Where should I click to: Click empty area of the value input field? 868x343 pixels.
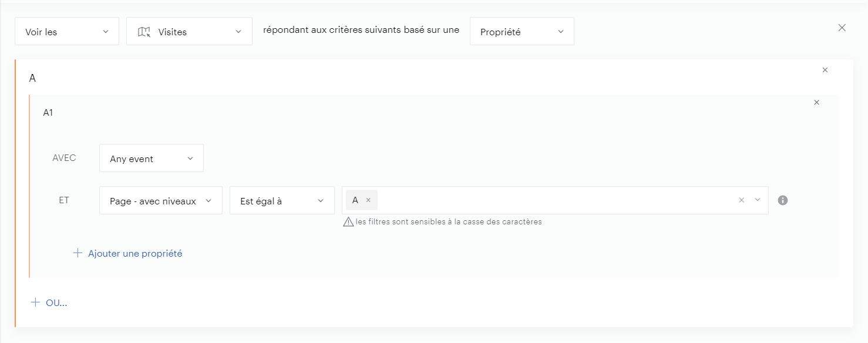552,200
